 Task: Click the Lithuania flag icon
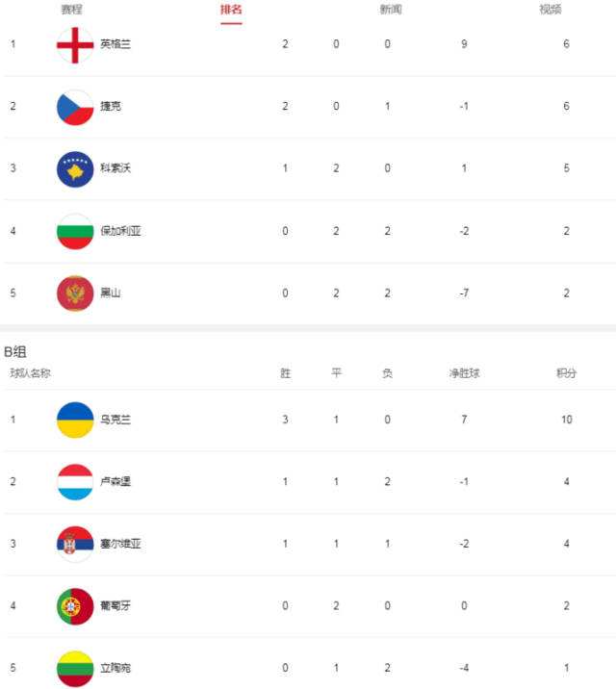click(x=75, y=669)
